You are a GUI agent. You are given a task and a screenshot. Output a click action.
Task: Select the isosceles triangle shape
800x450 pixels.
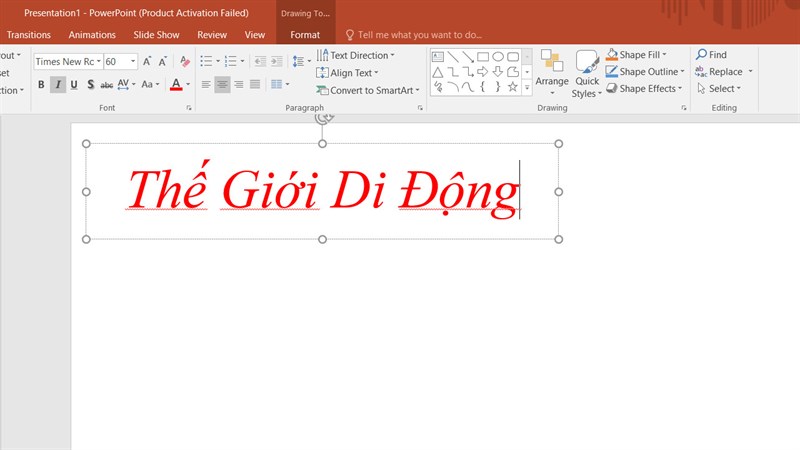click(x=438, y=72)
